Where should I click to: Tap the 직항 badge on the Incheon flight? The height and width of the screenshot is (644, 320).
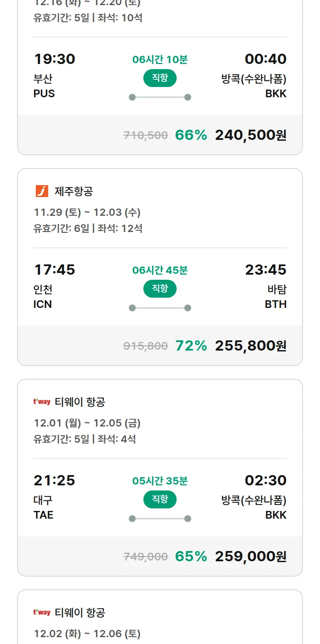pyautogui.click(x=160, y=289)
